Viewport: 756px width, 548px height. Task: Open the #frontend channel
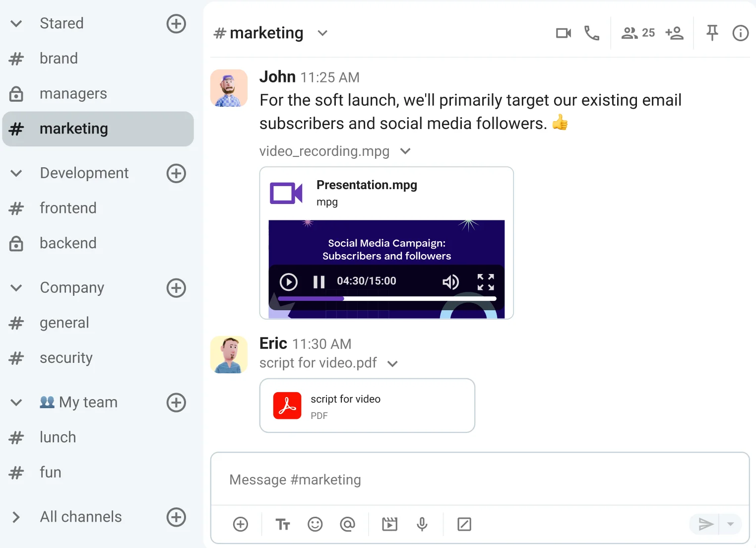pyautogui.click(x=68, y=208)
